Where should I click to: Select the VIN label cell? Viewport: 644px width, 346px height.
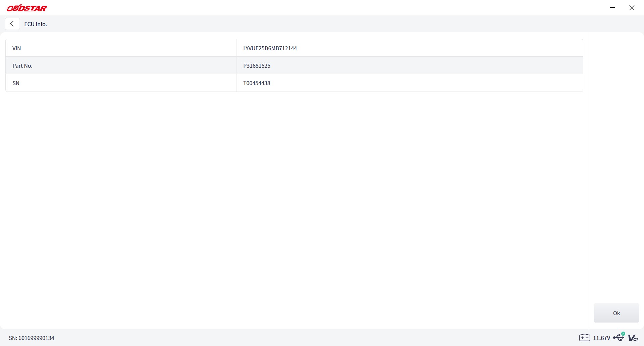(x=121, y=48)
